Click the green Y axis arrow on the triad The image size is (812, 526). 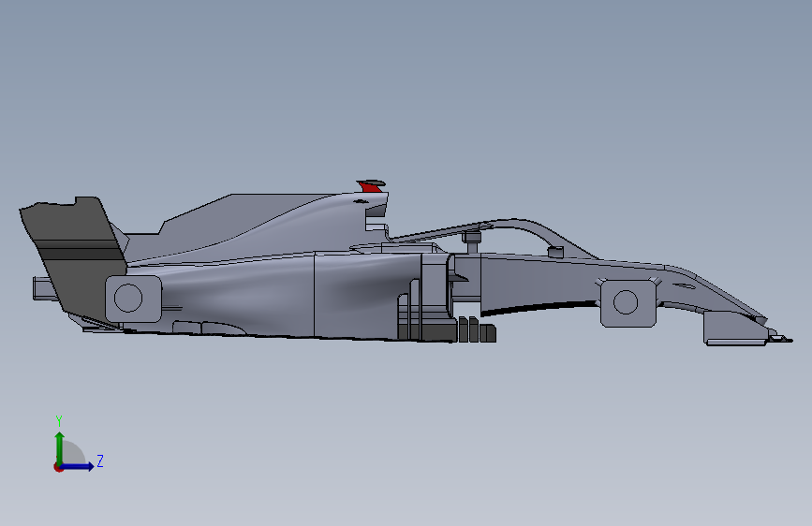pos(60,447)
